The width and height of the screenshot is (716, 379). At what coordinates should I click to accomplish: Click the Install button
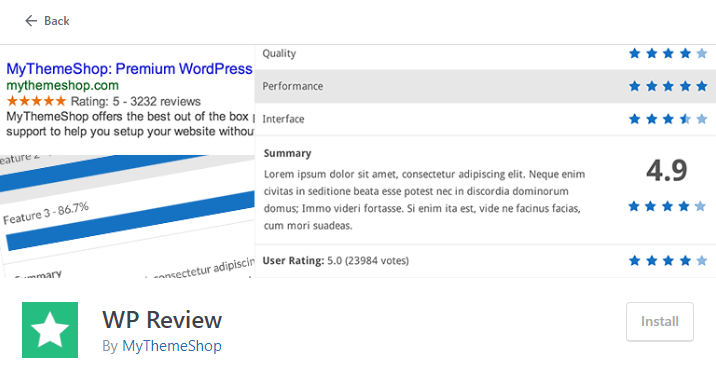tap(660, 321)
